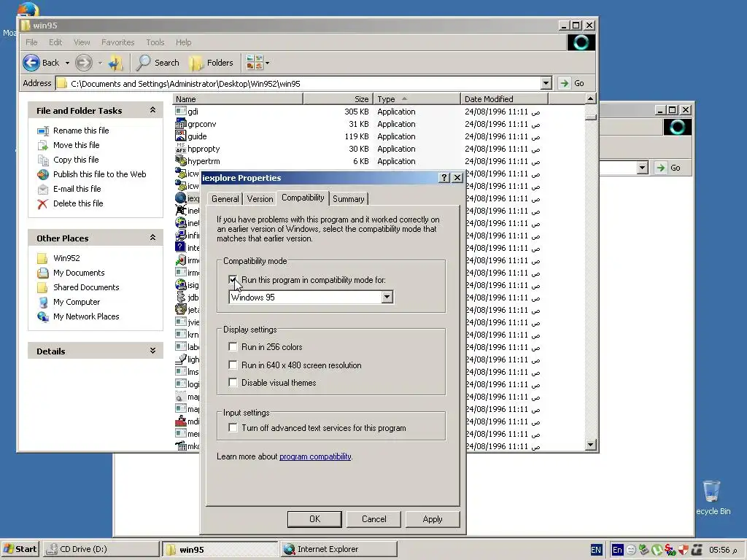Click scroll down arrow in file list
The image size is (747, 560).
pos(590,445)
